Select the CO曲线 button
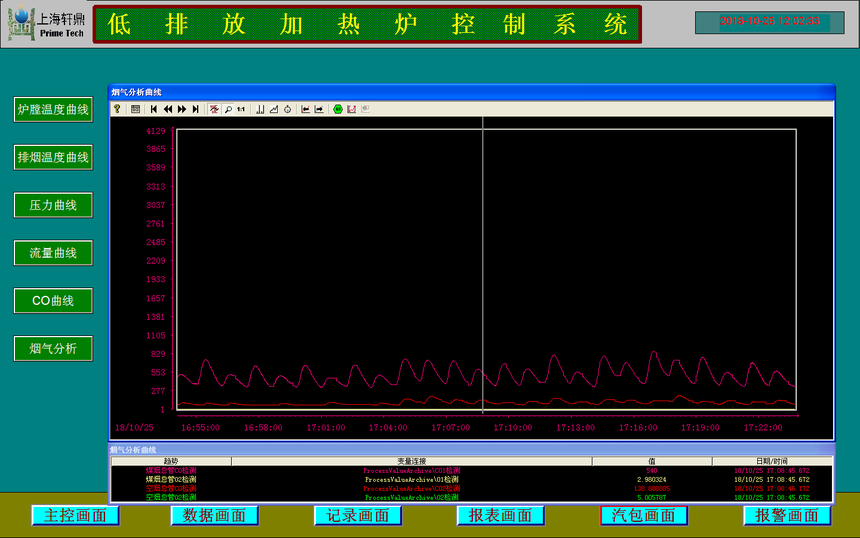 (x=53, y=301)
